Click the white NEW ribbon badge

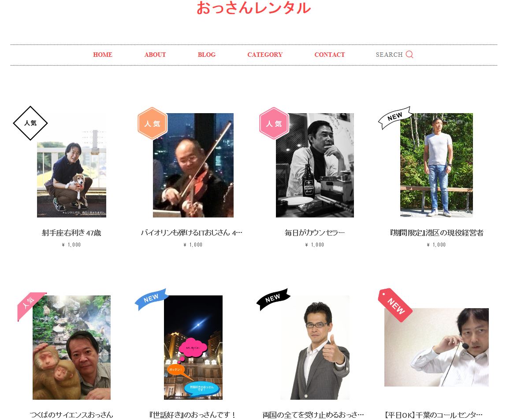coord(395,118)
